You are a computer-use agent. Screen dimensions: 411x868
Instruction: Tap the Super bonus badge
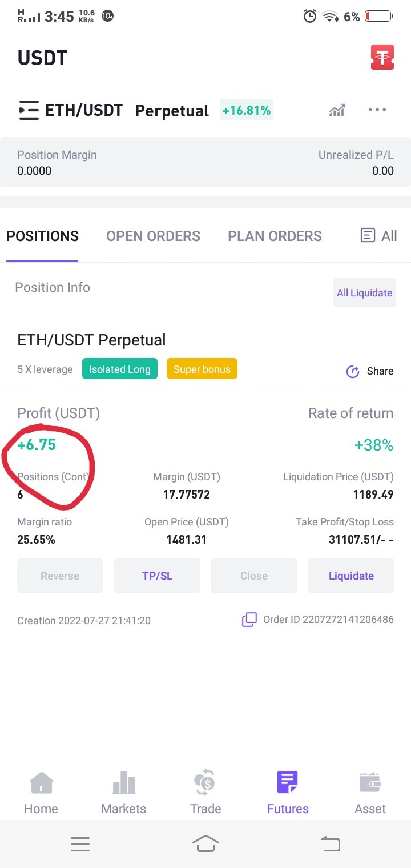point(202,369)
